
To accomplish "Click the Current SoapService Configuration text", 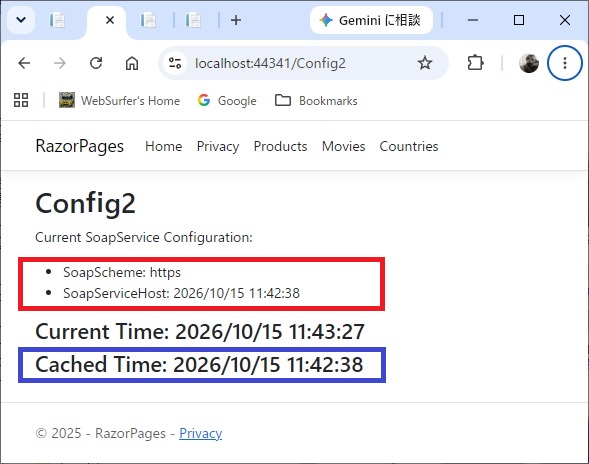I will pos(144,237).
